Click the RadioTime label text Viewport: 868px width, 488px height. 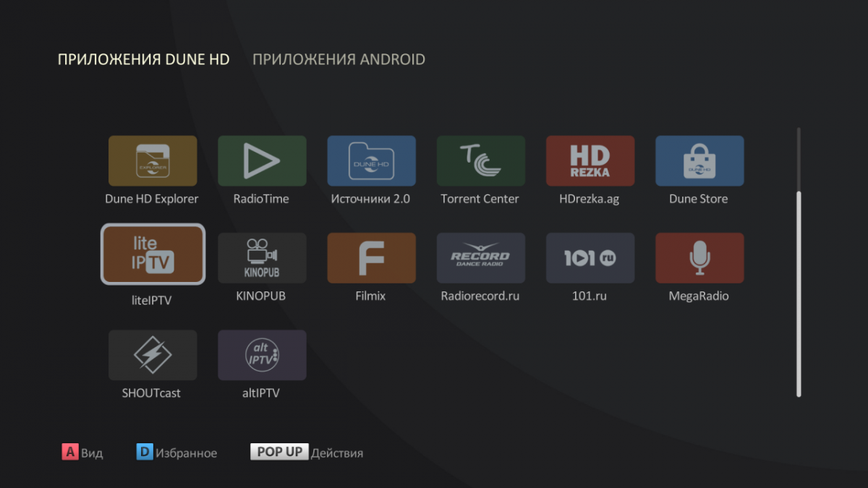tap(261, 199)
